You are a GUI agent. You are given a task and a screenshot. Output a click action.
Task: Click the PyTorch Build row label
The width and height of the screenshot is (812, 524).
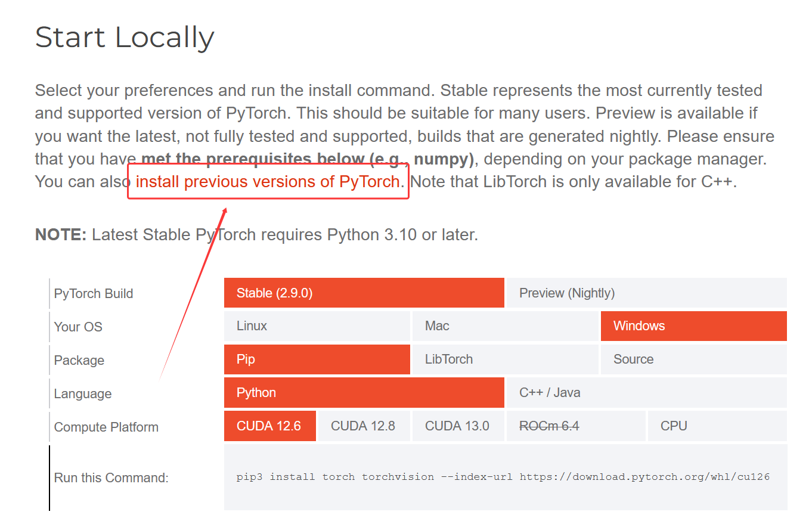coord(94,294)
